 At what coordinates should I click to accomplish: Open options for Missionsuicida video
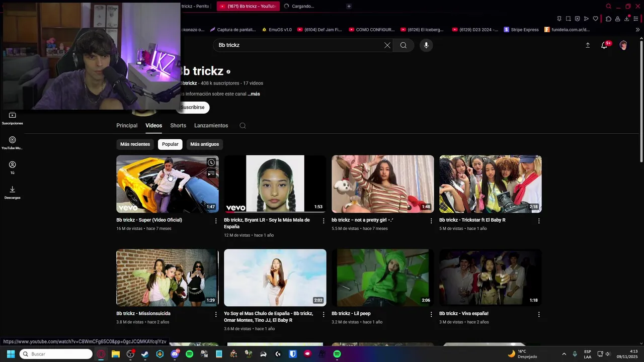(216, 314)
